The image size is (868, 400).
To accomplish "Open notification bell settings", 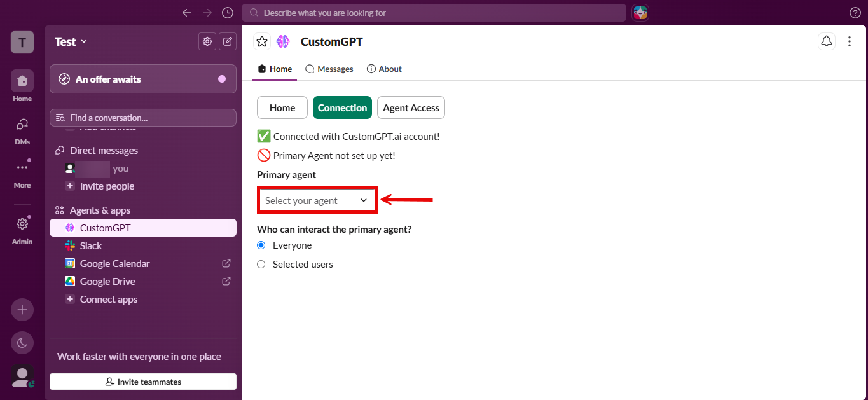I will coord(826,41).
